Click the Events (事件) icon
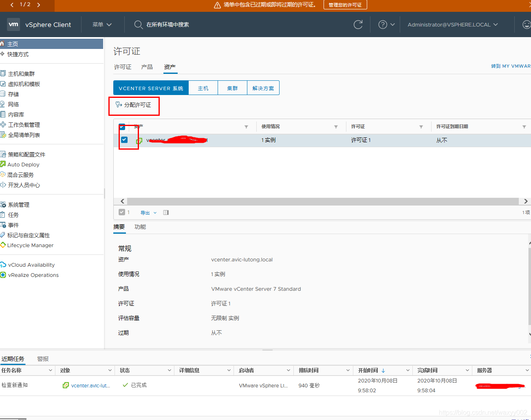 click(3, 225)
